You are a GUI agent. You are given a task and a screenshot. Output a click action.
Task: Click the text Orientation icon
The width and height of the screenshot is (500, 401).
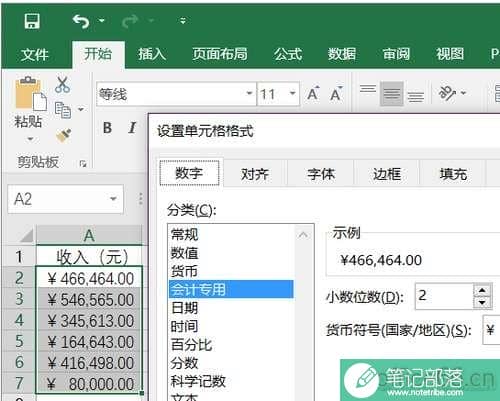(447, 93)
